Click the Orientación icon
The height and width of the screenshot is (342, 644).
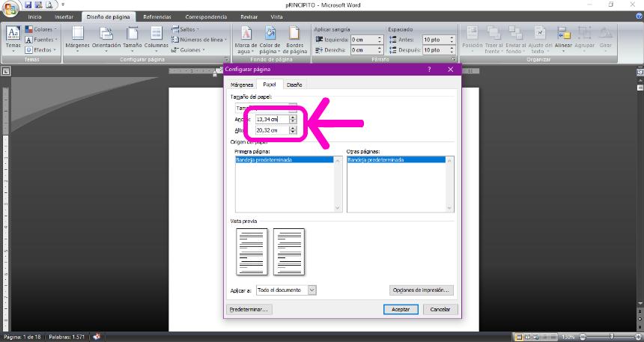(x=106, y=36)
